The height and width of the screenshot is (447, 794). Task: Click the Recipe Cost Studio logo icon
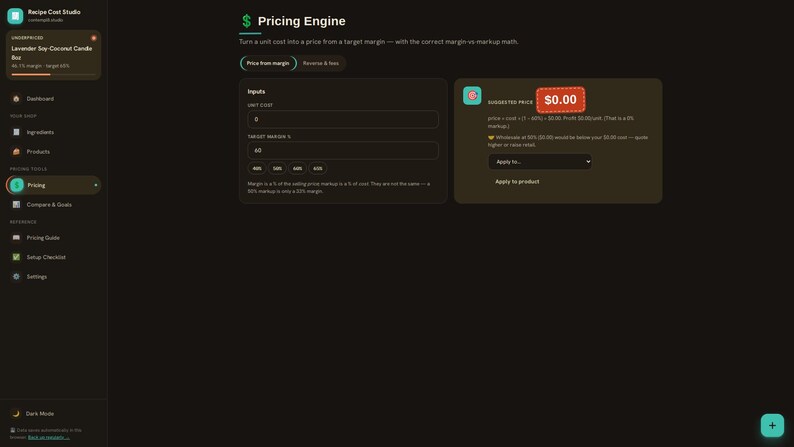coord(15,16)
